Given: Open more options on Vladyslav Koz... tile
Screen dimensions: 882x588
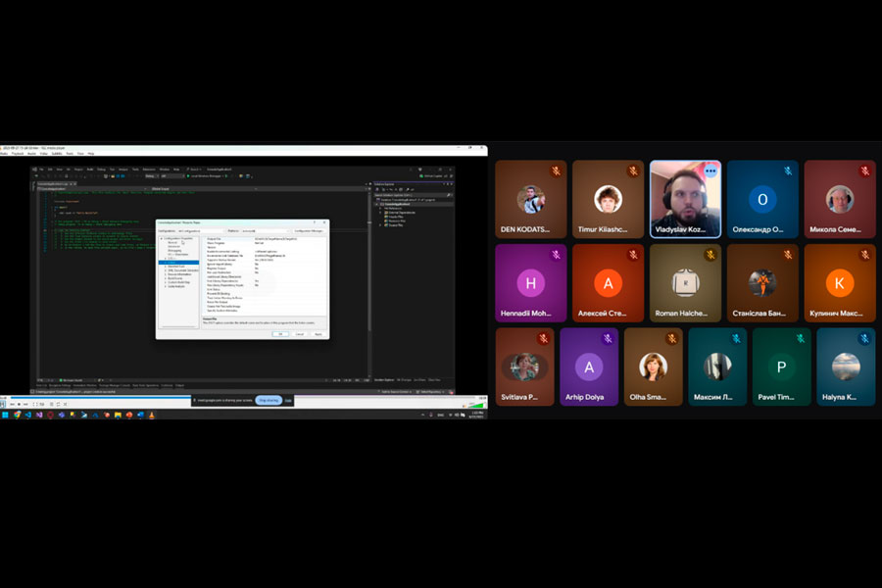Looking at the screenshot, I should [710, 171].
